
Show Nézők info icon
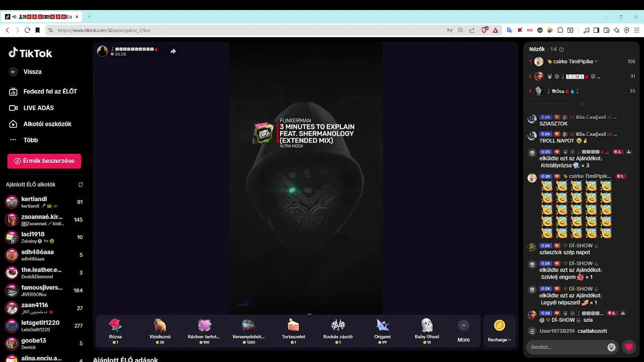(x=561, y=49)
